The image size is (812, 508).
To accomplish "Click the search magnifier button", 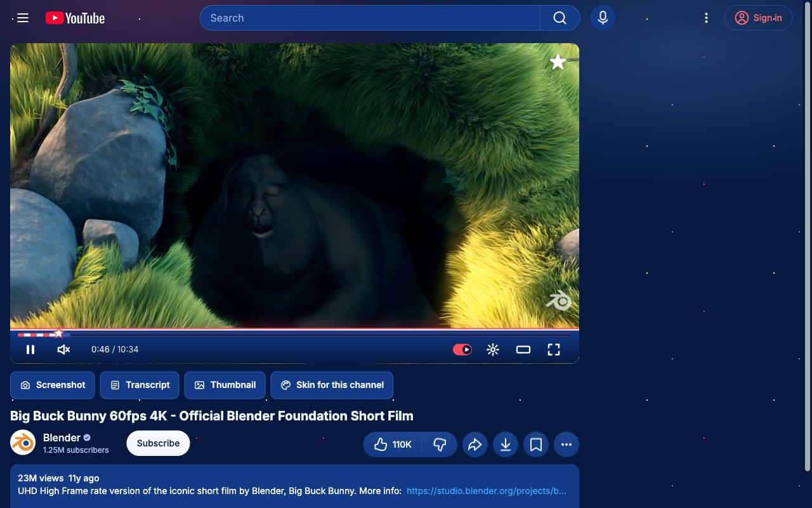I will point(560,18).
